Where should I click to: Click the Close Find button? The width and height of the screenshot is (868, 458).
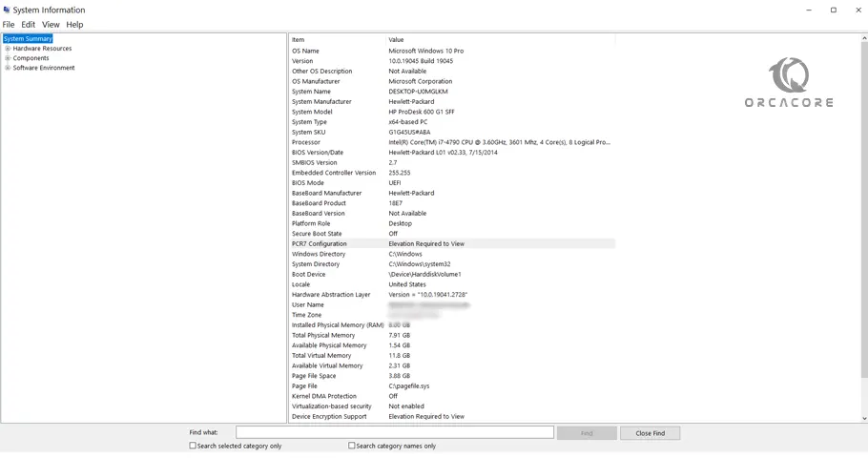coord(650,433)
